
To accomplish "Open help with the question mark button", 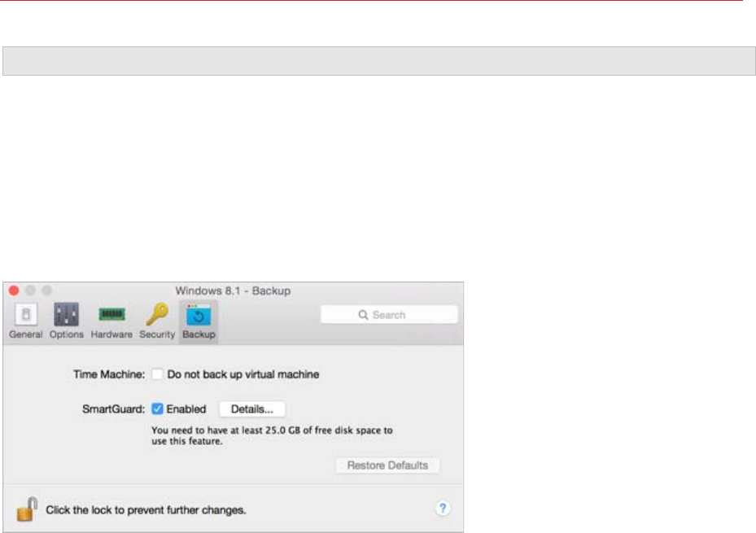I will click(x=443, y=509).
